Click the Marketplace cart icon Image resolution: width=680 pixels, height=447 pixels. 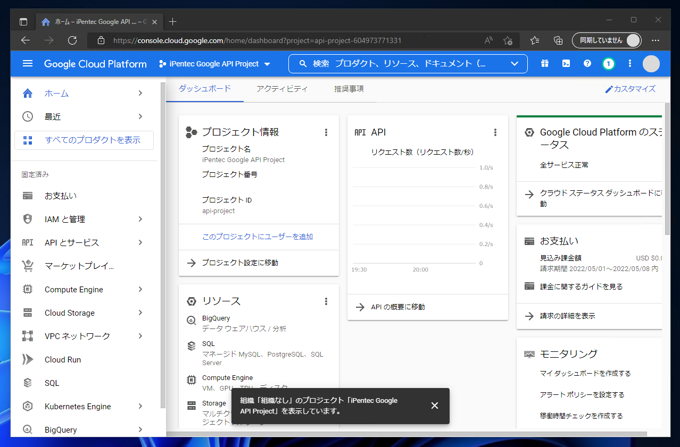point(27,266)
